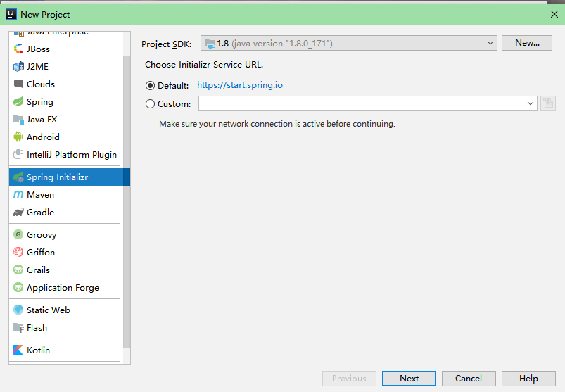Click the disabled Previous button
This screenshot has width=565, height=392.
coord(349,379)
